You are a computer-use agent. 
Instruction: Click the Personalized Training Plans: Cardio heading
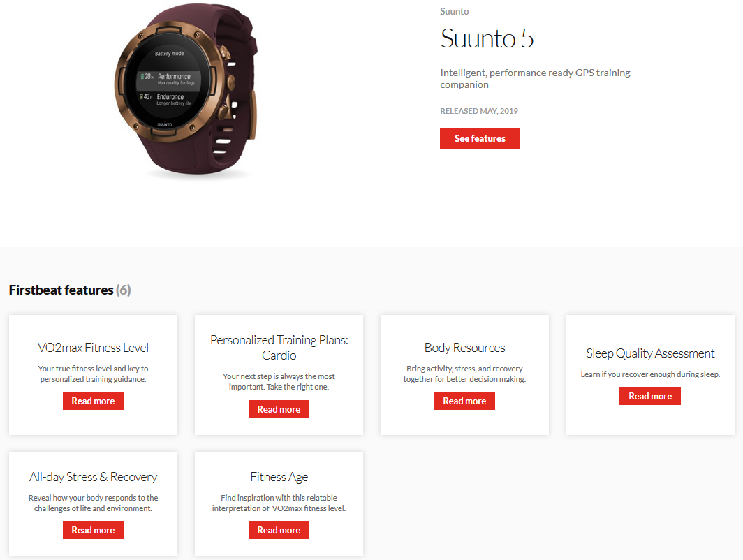[x=279, y=347]
